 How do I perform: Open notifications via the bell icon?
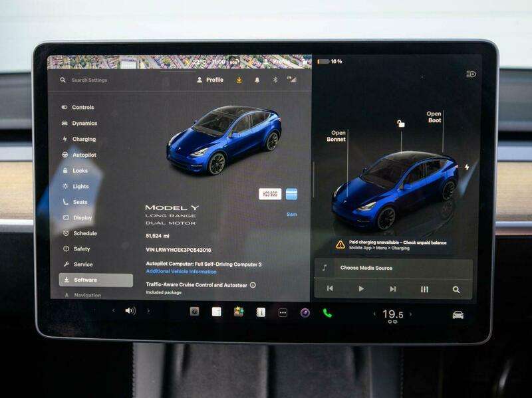(257, 80)
